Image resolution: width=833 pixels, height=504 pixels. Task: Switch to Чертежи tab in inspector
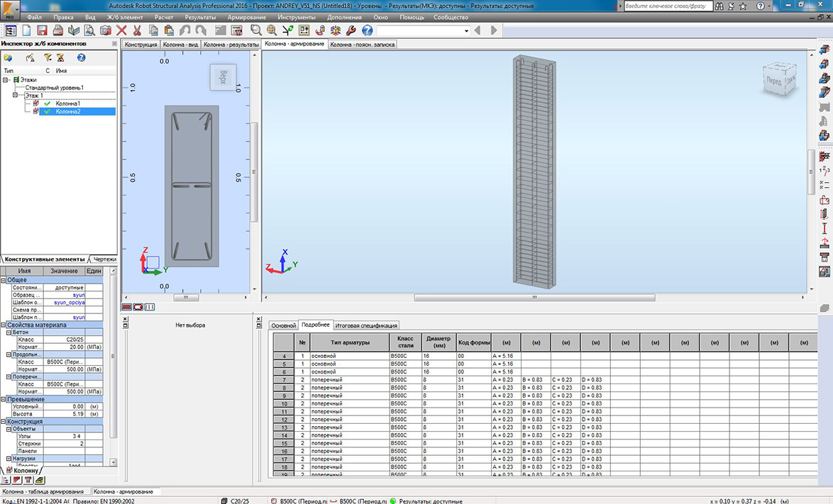point(104,259)
